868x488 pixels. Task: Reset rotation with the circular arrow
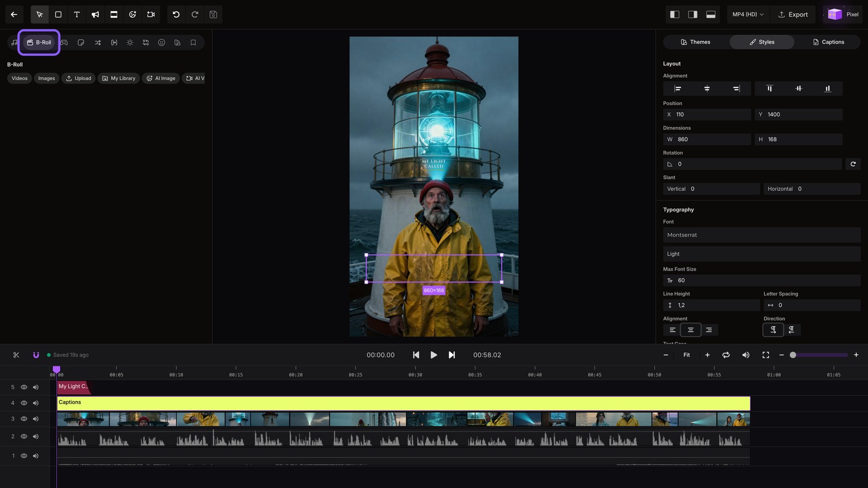point(853,164)
